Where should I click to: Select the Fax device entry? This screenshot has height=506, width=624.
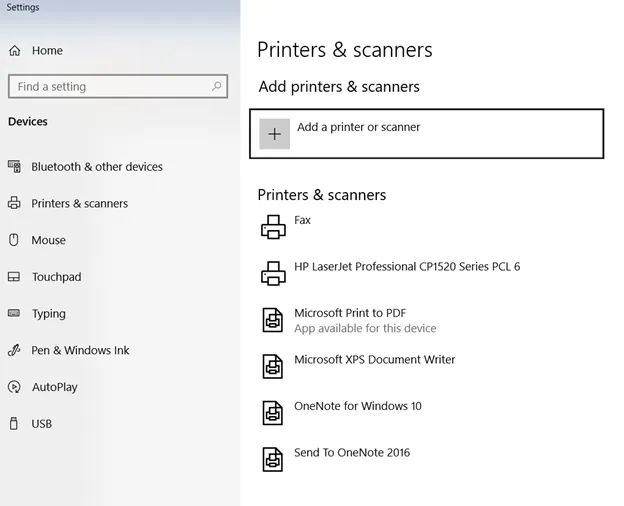click(x=302, y=220)
